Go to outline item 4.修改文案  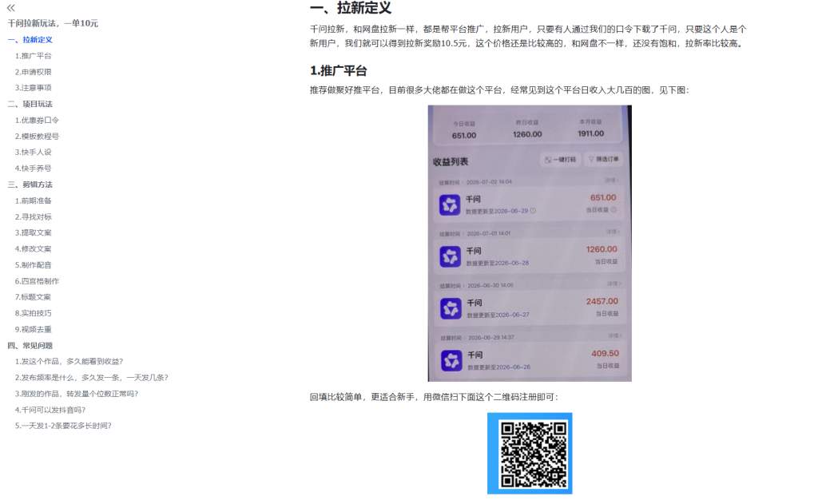pos(34,249)
